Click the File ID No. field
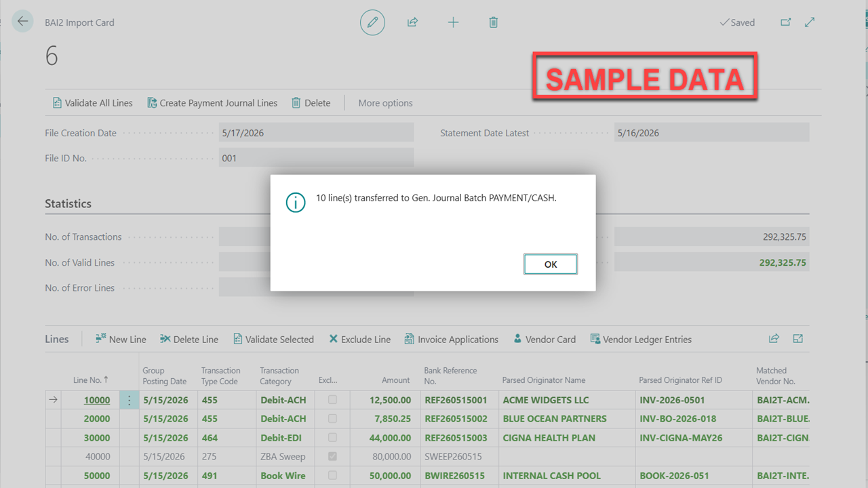Image resolution: width=868 pixels, height=488 pixels. pyautogui.click(x=316, y=158)
